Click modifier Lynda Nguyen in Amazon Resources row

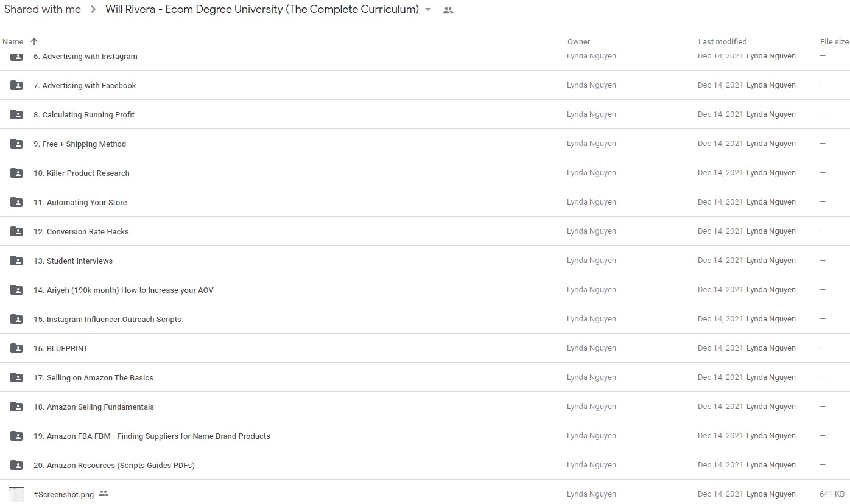[771, 465]
